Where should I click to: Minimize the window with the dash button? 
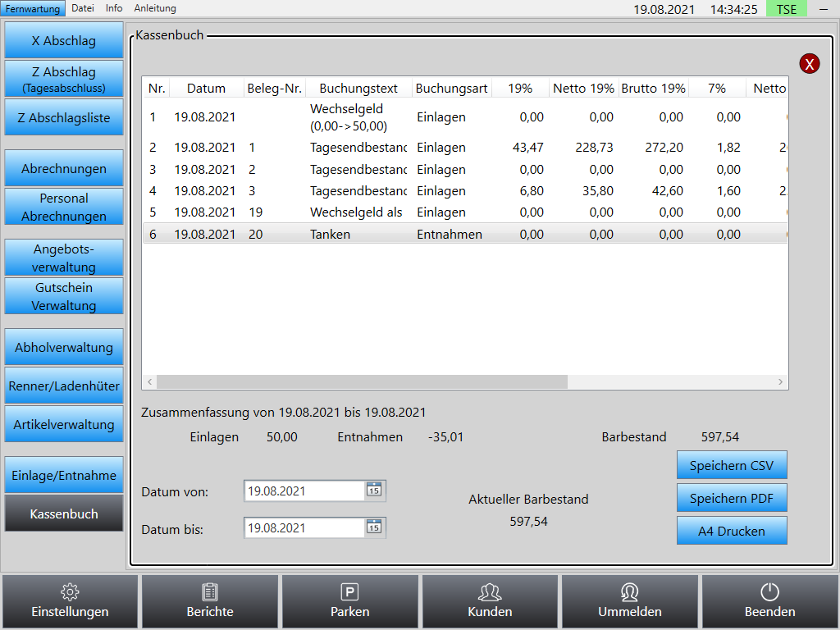pyautogui.click(x=824, y=8)
